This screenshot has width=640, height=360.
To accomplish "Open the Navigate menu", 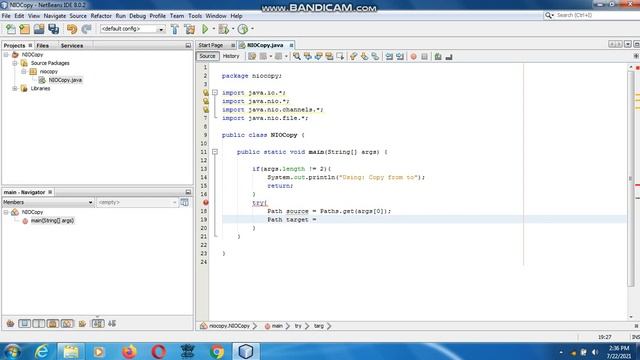I will pos(55,16).
